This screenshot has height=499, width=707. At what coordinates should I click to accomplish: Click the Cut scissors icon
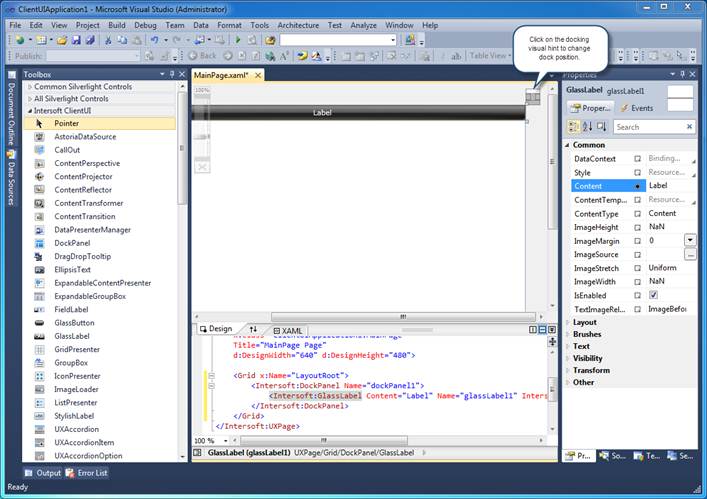108,40
